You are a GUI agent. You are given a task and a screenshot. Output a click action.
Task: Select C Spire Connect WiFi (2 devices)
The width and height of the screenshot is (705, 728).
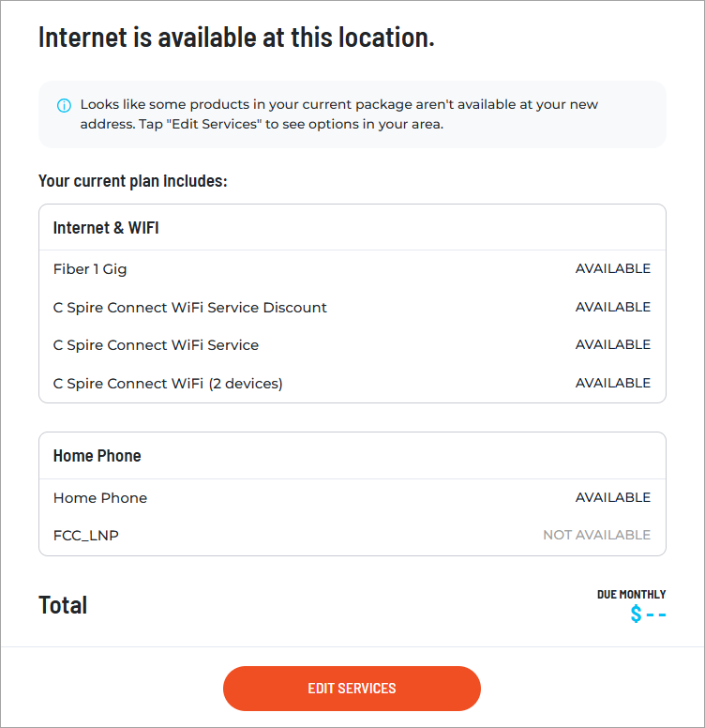pyautogui.click(x=168, y=383)
